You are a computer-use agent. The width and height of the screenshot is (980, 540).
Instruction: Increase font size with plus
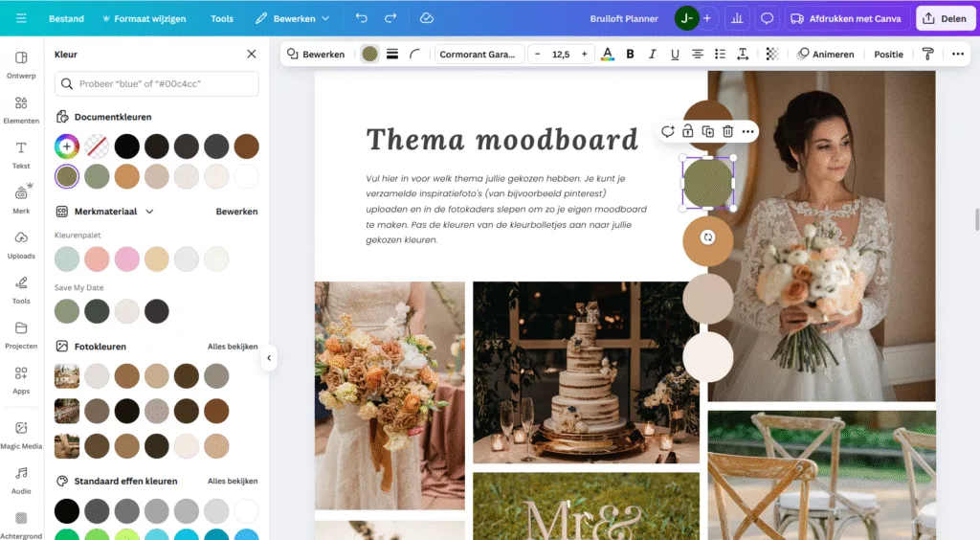coord(585,55)
